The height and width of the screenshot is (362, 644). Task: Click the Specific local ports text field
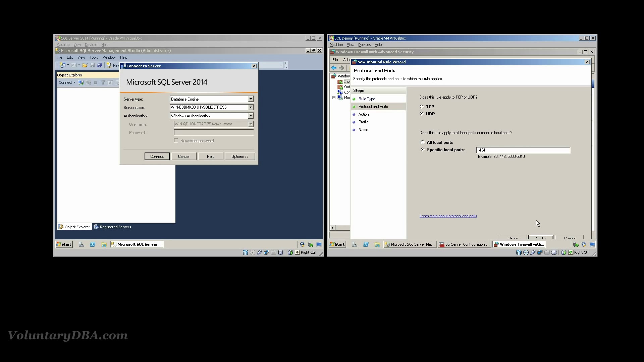coord(523,150)
